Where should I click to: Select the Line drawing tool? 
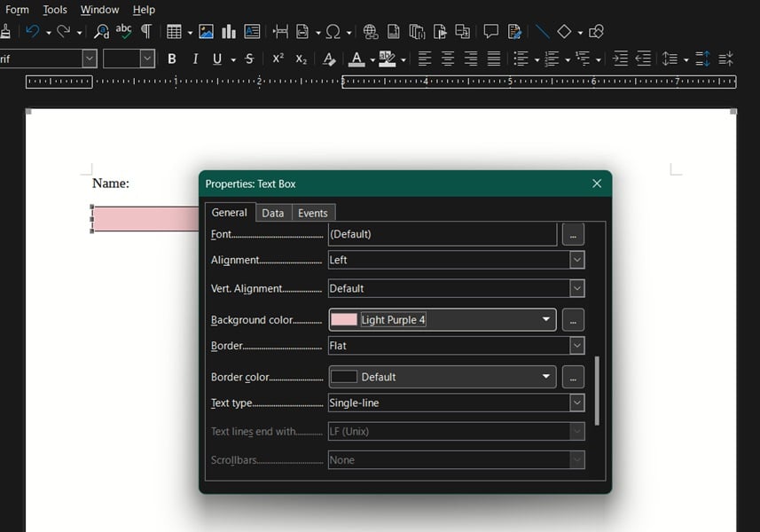(x=542, y=32)
